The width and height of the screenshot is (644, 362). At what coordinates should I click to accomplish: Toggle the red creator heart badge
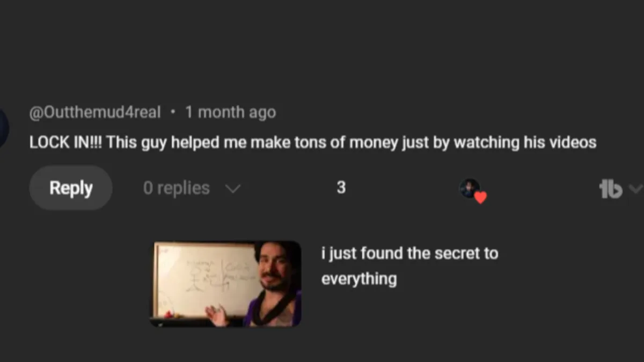point(480,197)
